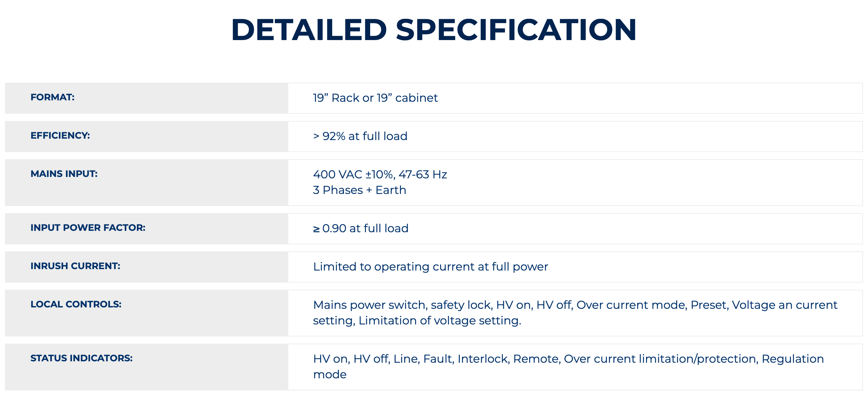
Task: Click the DETAILED SPECIFICATION heading
Action: (x=434, y=30)
